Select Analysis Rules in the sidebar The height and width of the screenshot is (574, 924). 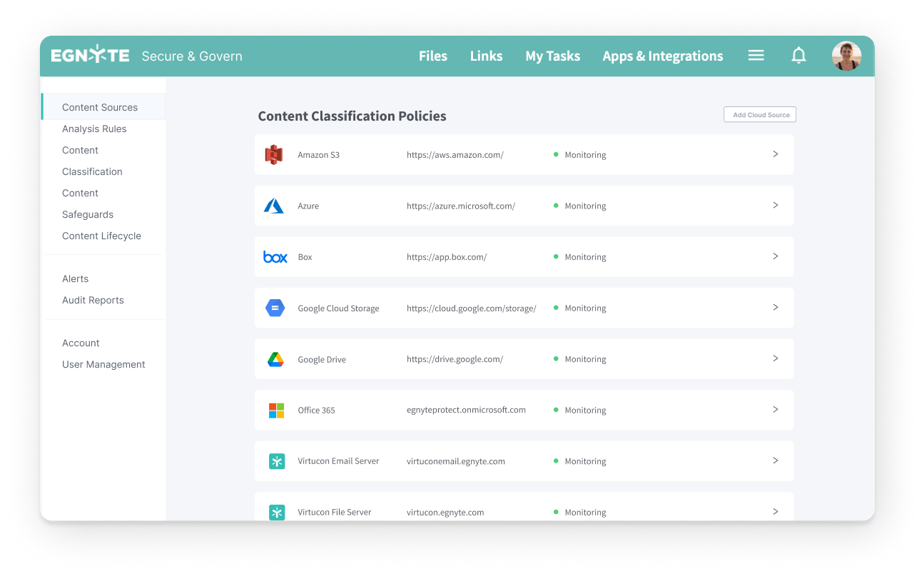click(94, 129)
